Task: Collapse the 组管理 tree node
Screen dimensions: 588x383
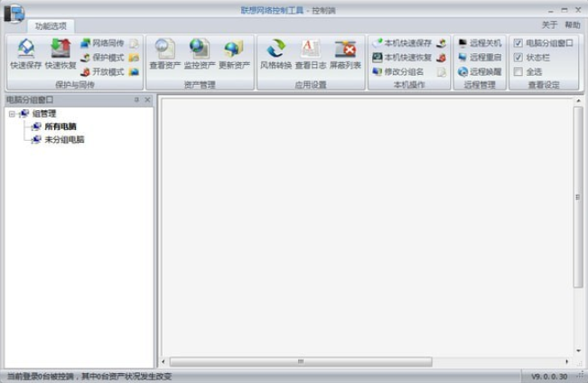Action: [12, 114]
